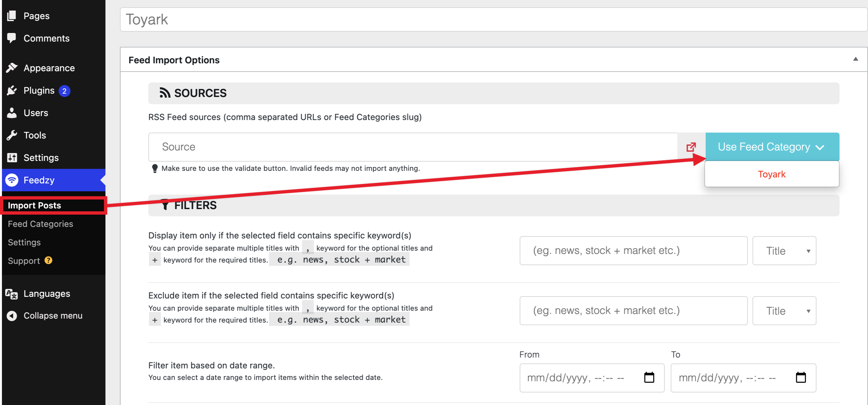The width and height of the screenshot is (868, 405).
Task: Open Title dropdown for include keywords filter
Action: pyautogui.click(x=784, y=251)
